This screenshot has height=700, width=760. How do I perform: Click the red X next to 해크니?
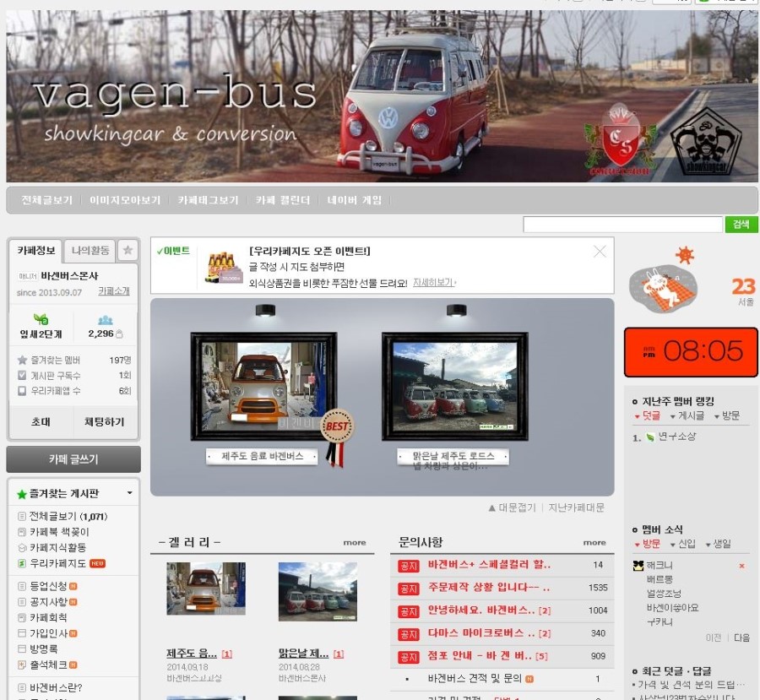click(x=741, y=566)
